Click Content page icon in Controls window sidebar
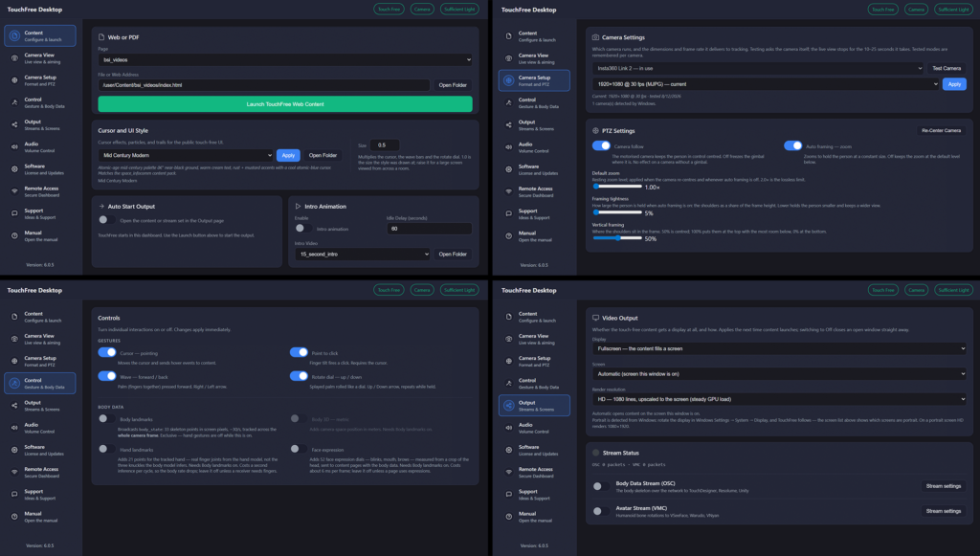Viewport: 980px width, 556px height. 14,317
